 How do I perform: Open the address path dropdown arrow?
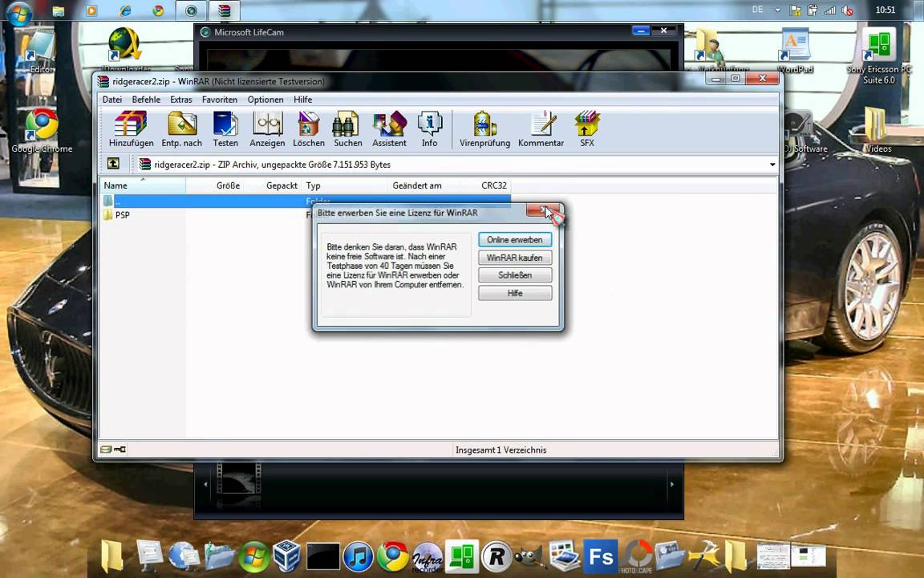pyautogui.click(x=772, y=165)
